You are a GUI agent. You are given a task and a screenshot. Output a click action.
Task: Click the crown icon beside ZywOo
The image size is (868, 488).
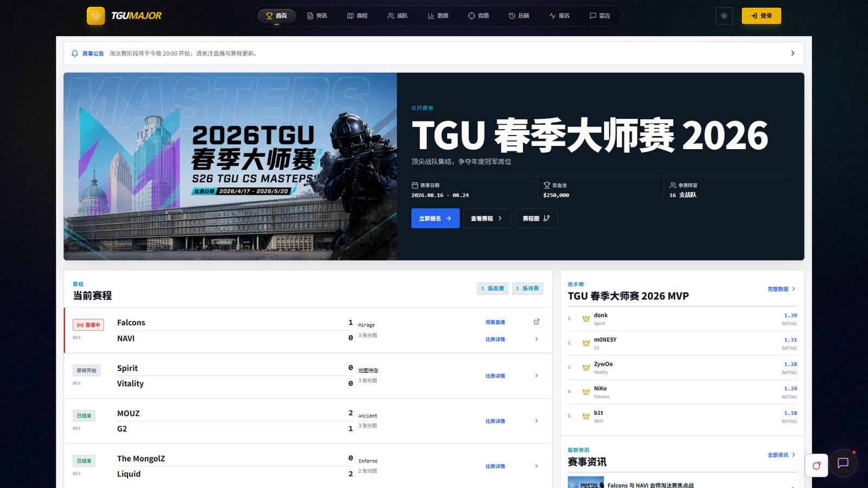(x=586, y=368)
